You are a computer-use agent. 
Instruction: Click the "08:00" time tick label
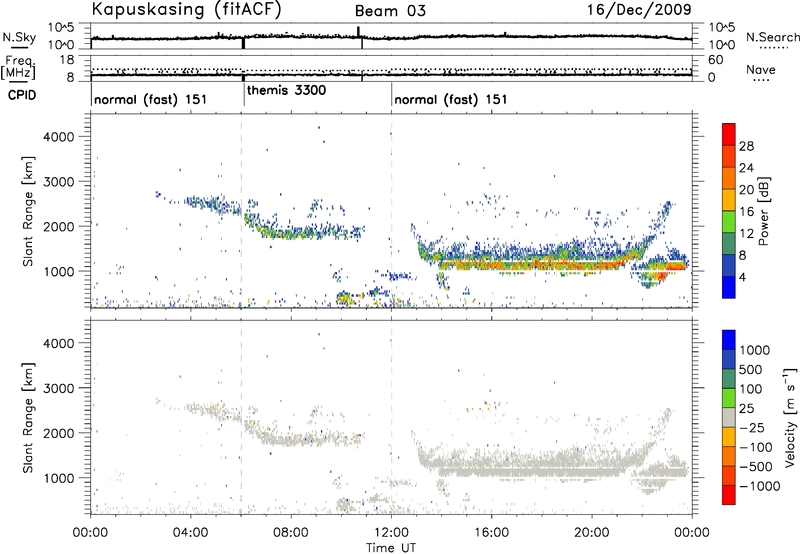pos(290,533)
